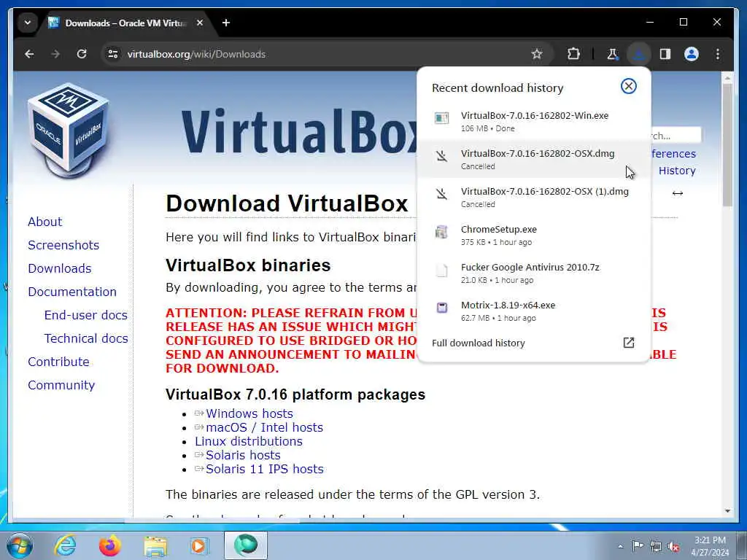Click the network tray icon

(x=656, y=547)
